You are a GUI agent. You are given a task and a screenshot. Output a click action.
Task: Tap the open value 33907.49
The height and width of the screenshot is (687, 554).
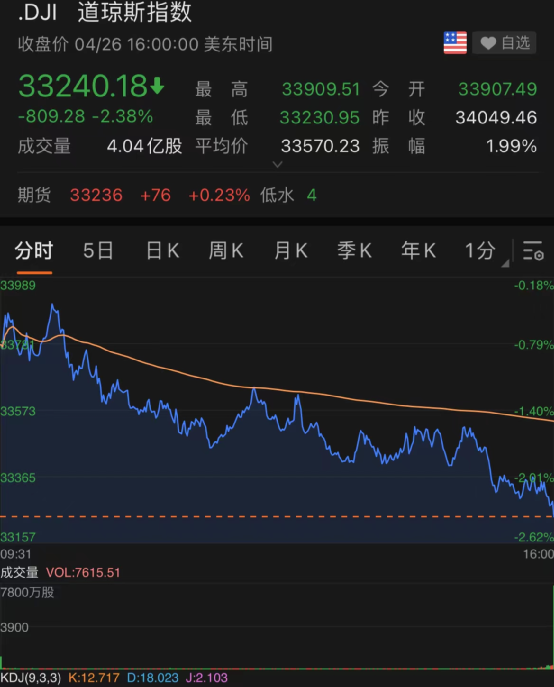coord(497,89)
